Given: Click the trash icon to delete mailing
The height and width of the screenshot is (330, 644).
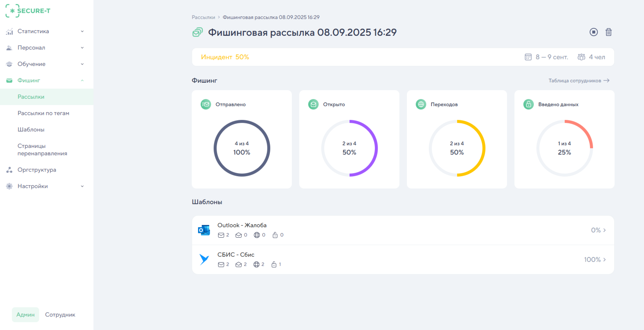Looking at the screenshot, I should pos(608,32).
